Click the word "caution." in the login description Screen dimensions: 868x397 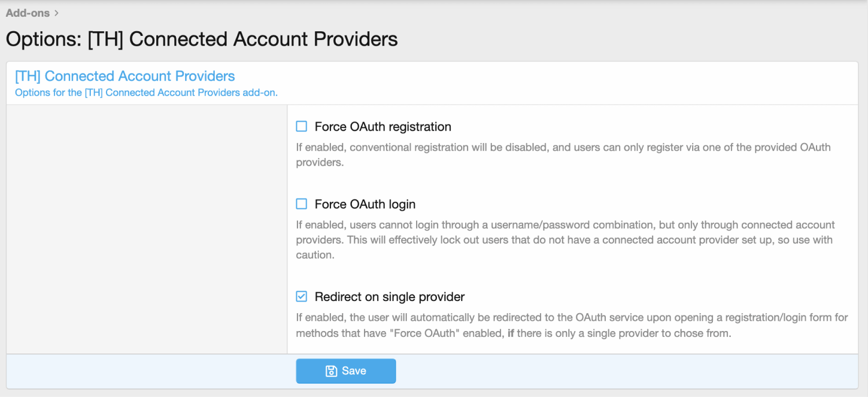(x=315, y=255)
